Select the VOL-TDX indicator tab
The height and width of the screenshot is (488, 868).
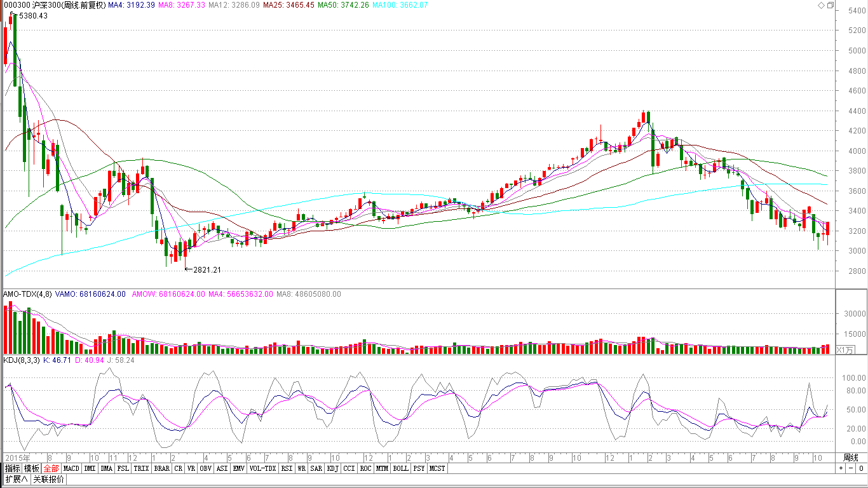(262, 468)
